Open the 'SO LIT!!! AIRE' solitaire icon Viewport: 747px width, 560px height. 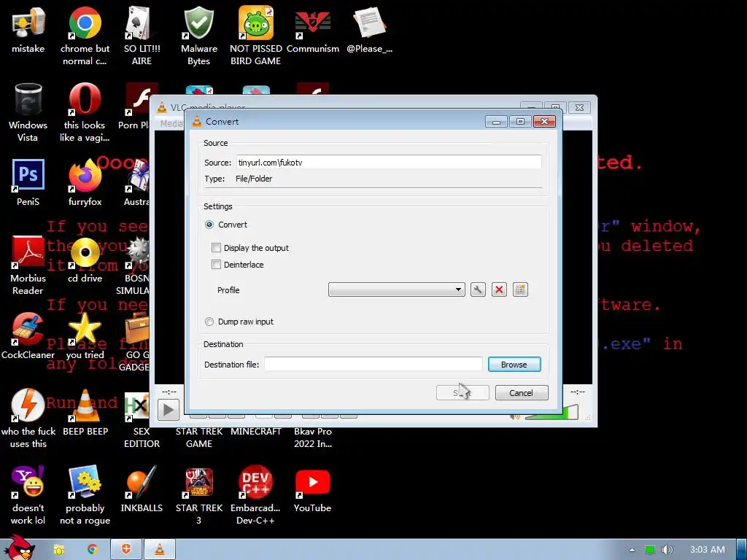142,36
